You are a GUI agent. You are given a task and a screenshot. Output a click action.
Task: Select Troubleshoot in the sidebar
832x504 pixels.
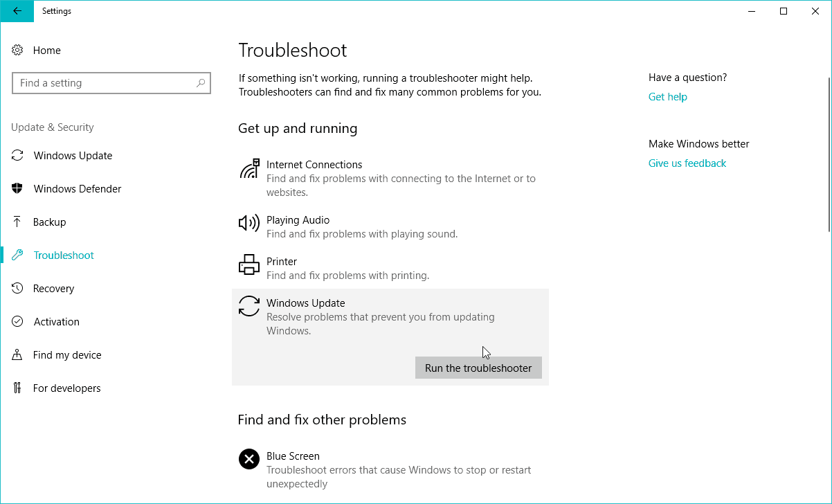[64, 255]
